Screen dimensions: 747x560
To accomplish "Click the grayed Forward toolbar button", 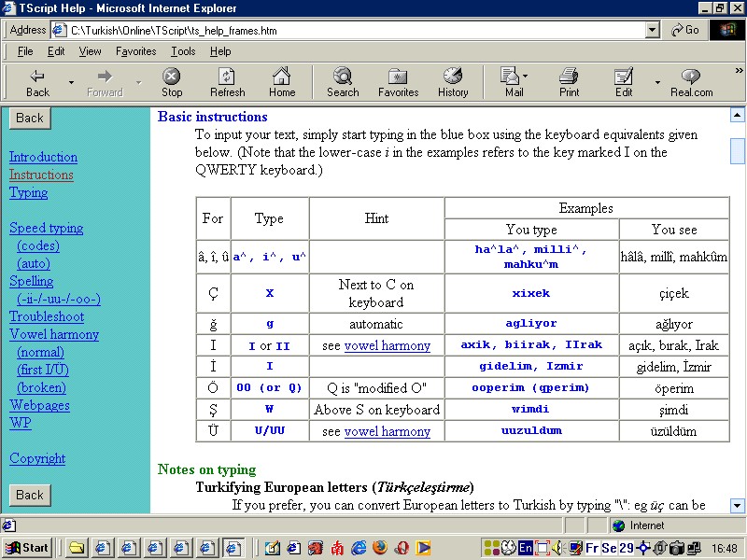I will (x=105, y=82).
